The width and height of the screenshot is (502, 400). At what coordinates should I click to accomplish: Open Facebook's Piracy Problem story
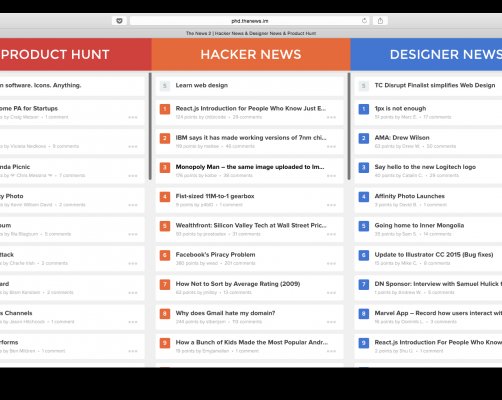pyautogui.click(x=215, y=255)
